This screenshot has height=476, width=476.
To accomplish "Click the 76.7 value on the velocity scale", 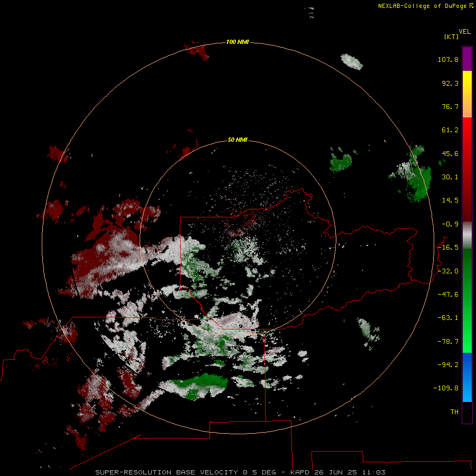I will (x=450, y=106).
